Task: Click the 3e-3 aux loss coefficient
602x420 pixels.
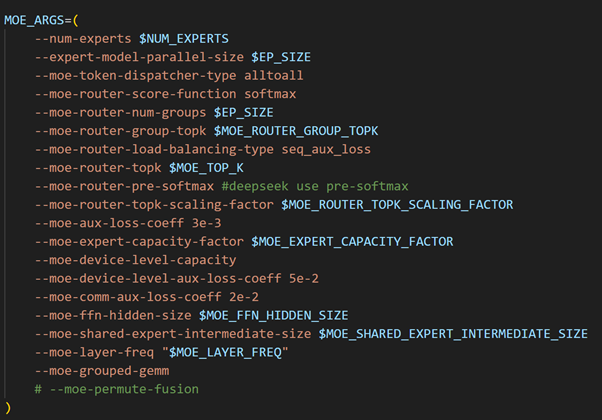Action: pos(206,223)
